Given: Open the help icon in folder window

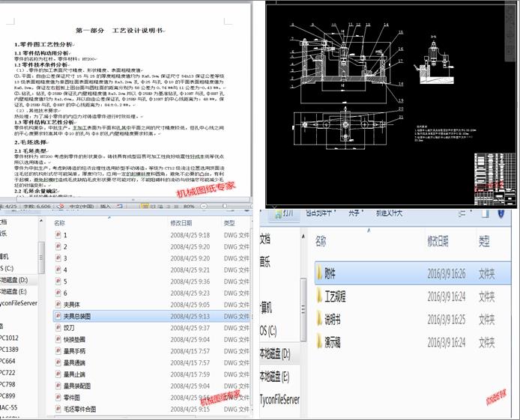Looking at the screenshot, I should [501, 213].
